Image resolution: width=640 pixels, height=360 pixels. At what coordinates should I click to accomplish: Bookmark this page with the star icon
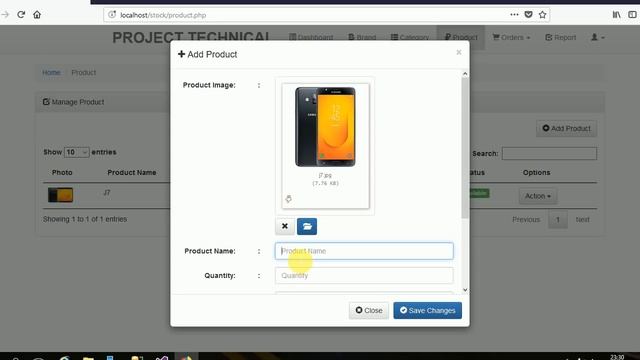point(542,15)
